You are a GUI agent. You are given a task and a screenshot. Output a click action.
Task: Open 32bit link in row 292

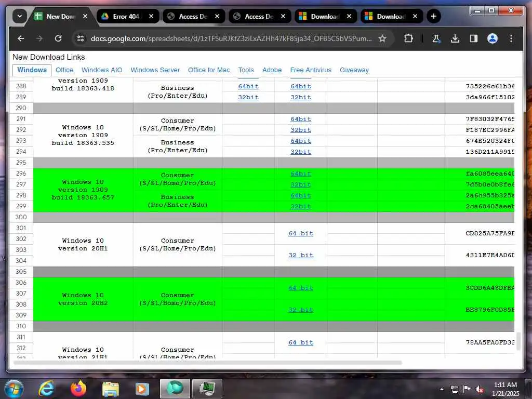point(301,130)
